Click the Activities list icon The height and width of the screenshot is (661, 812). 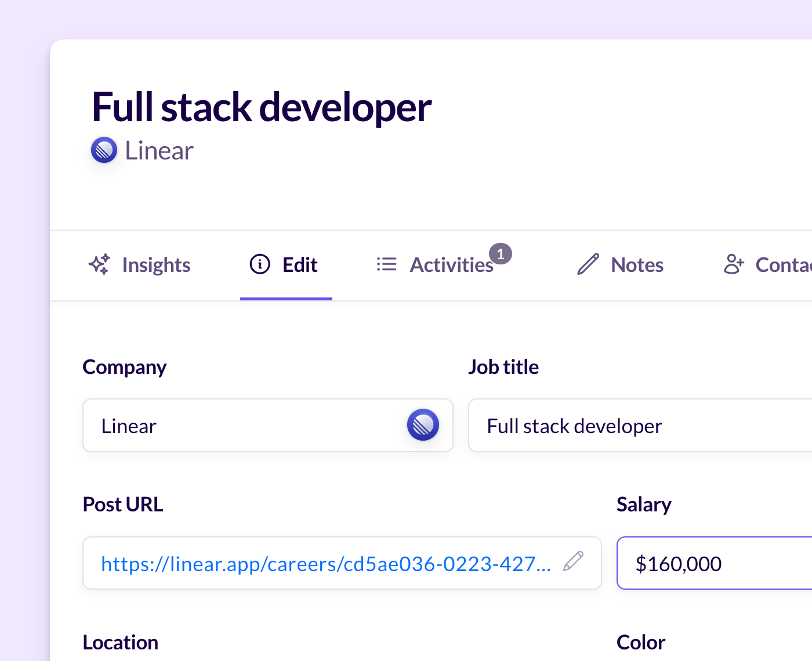387,264
